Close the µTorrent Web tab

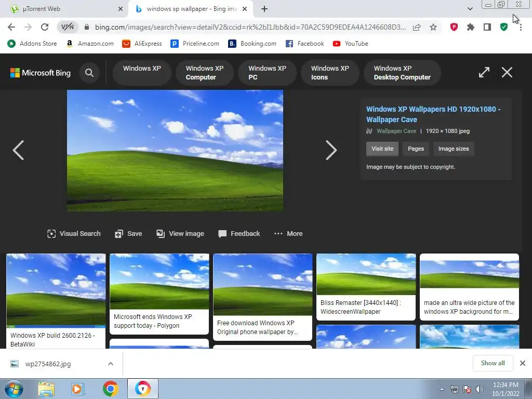(121, 9)
